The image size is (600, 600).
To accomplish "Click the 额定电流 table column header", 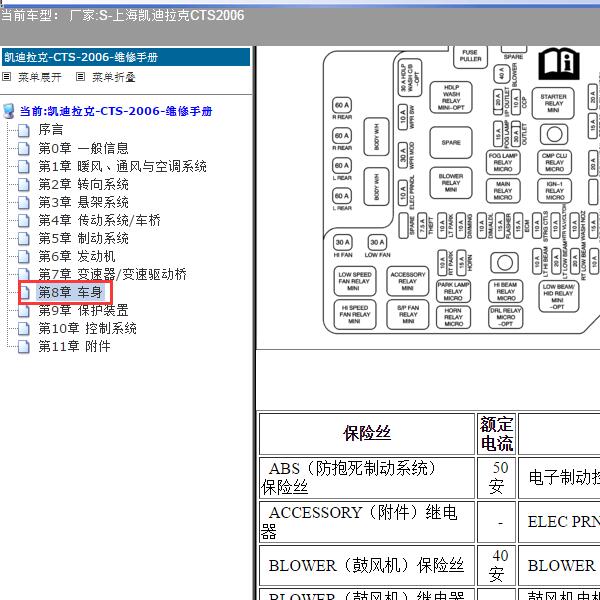I will 496,434.
